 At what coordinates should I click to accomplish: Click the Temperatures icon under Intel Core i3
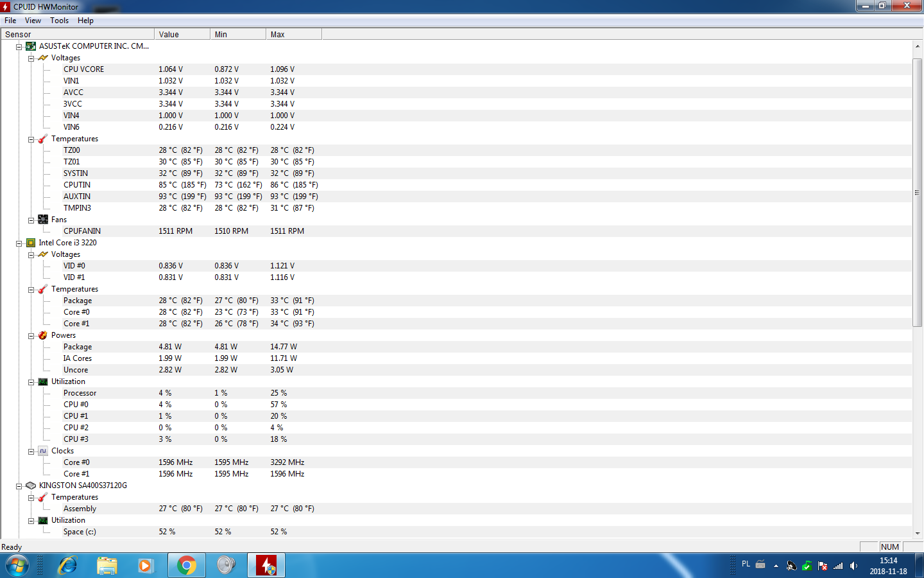[43, 289]
